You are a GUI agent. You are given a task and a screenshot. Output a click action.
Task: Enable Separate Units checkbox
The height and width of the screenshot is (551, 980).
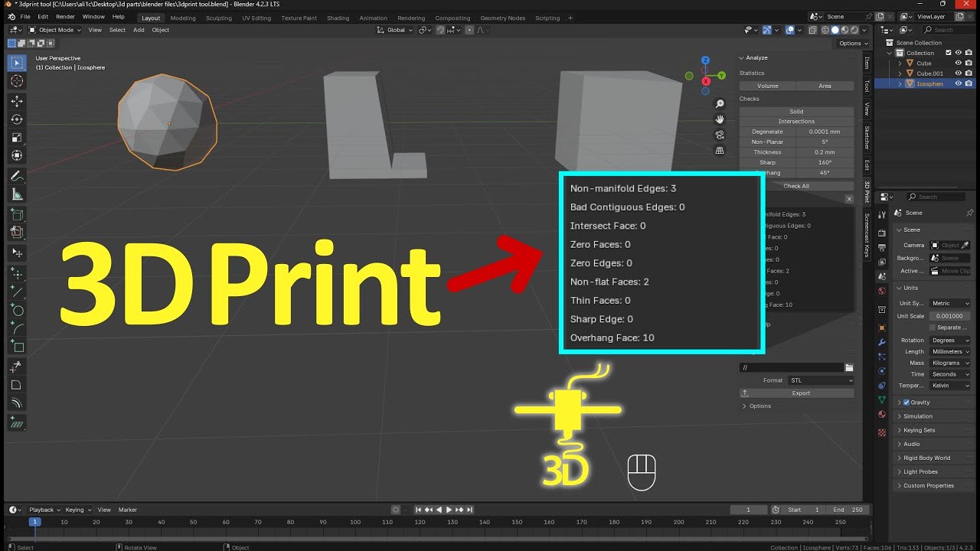[x=932, y=328]
